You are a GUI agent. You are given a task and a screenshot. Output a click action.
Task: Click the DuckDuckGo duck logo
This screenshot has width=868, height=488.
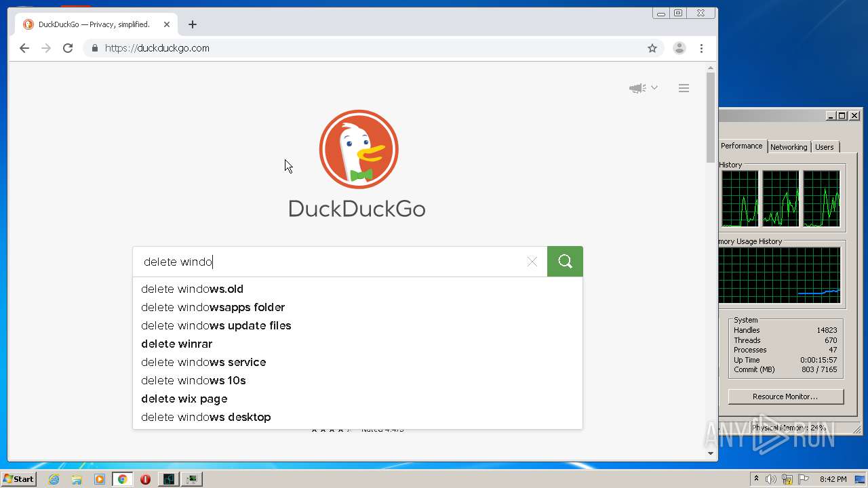pyautogui.click(x=359, y=149)
